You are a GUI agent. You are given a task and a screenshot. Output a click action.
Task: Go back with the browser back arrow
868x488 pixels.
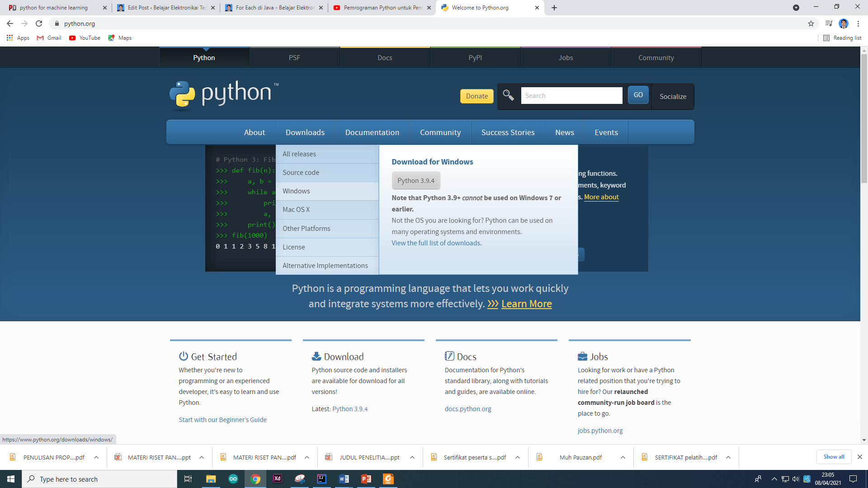[10, 23]
